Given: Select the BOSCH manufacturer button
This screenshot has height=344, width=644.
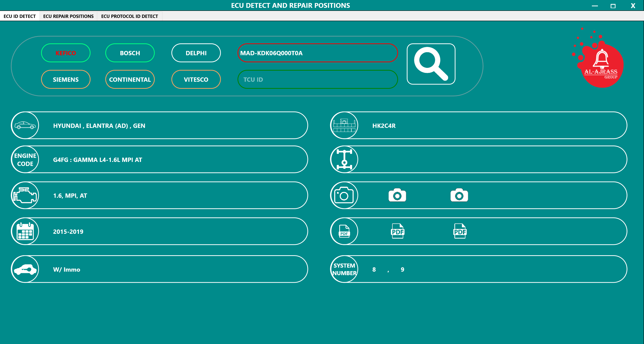Looking at the screenshot, I should pos(130,53).
